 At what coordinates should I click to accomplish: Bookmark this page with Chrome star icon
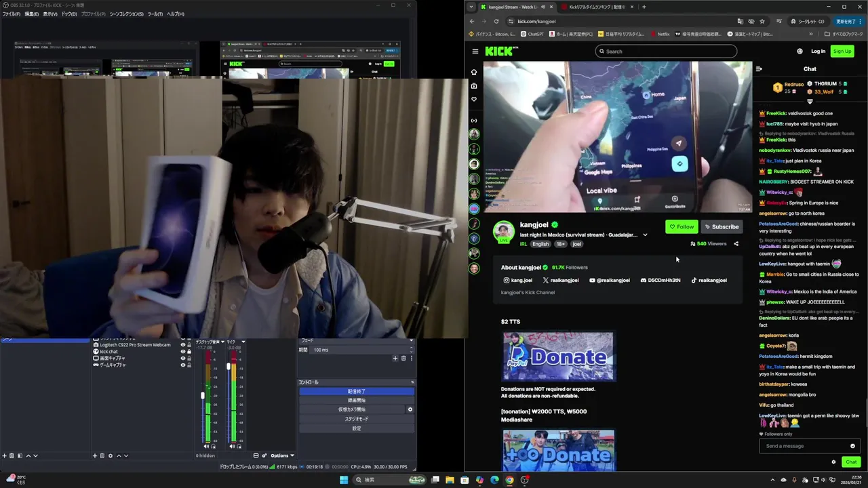pos(762,21)
